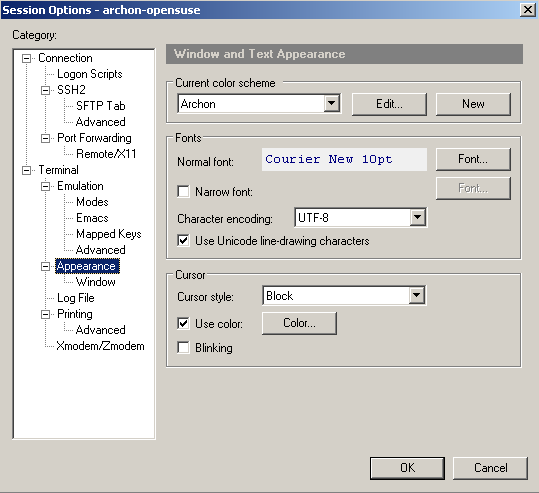The image size is (539, 493).
Task: Close the Session Options window
Action: click(x=527, y=10)
